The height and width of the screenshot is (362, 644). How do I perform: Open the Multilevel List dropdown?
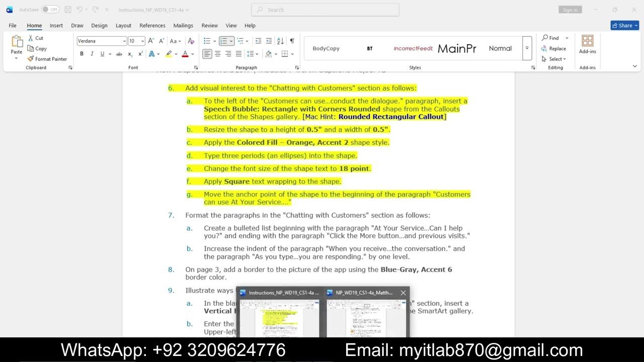coord(243,41)
